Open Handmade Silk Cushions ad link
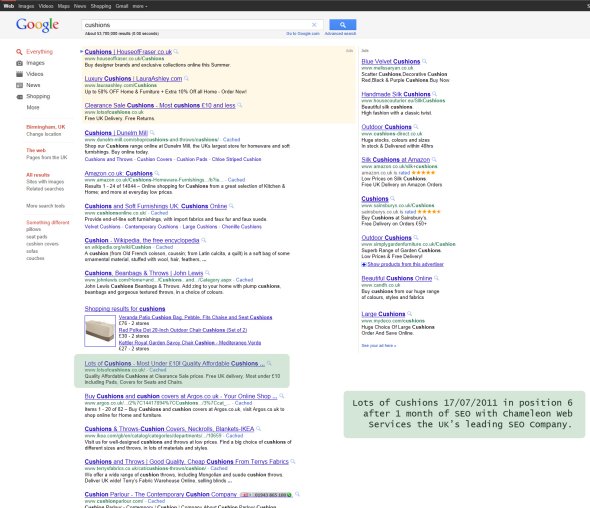 (x=396, y=94)
